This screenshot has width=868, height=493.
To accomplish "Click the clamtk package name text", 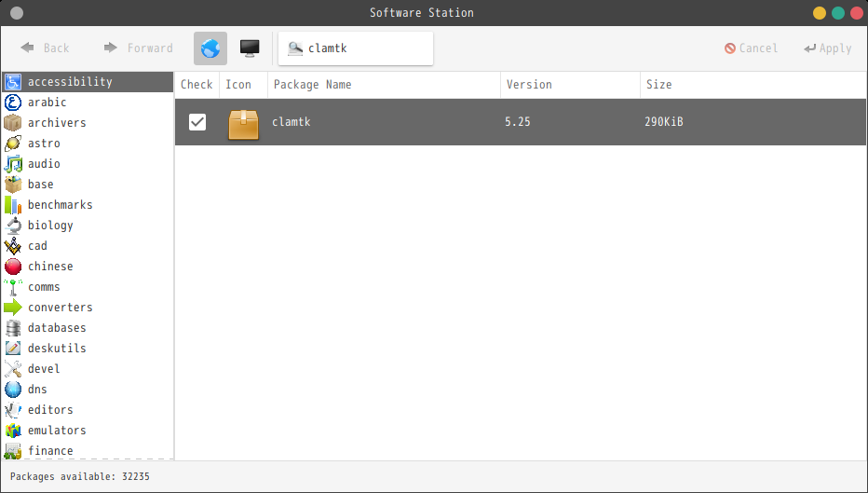I will point(292,122).
